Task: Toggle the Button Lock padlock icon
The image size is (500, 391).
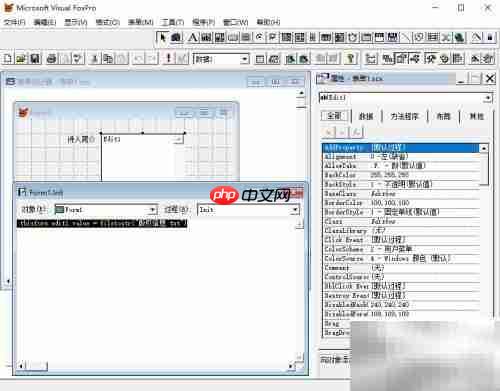Action: coord(490,37)
